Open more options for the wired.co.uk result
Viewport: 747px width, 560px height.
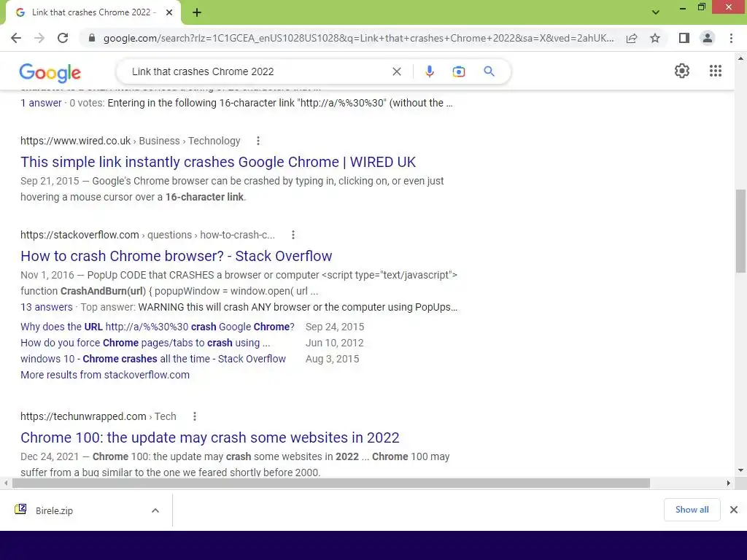pyautogui.click(x=258, y=141)
